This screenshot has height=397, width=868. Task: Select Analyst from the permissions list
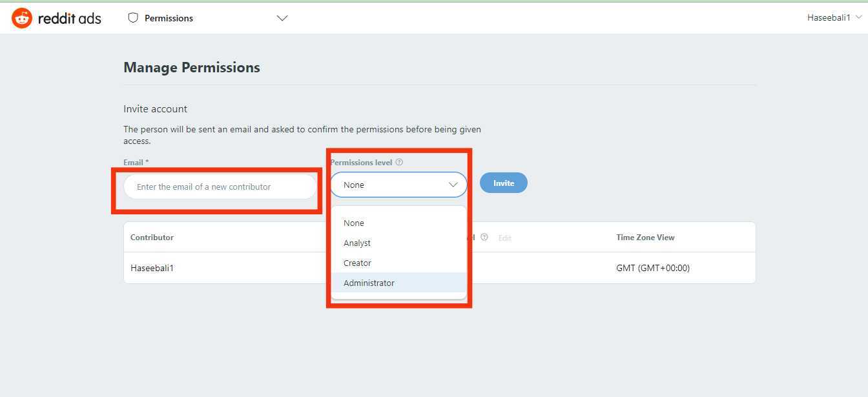[x=356, y=243]
